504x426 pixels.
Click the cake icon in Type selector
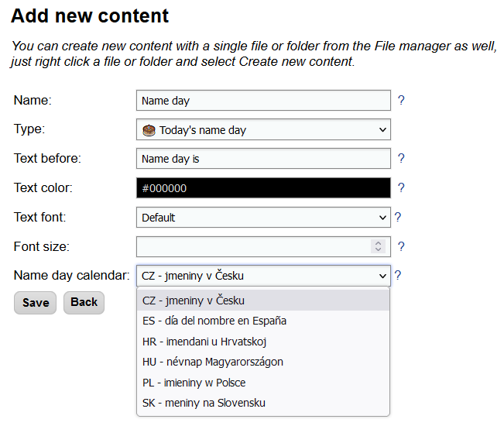click(x=149, y=130)
